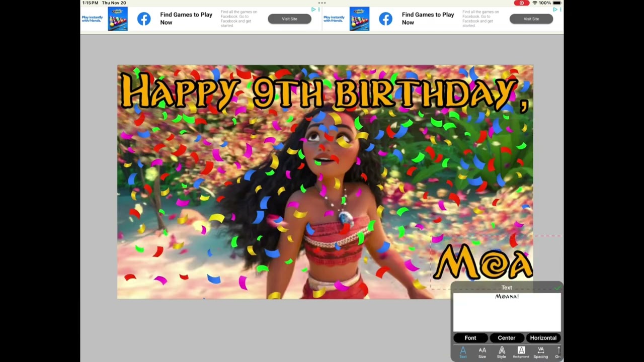Image resolution: width=644 pixels, height=362 pixels.
Task: Click 'Find Games to Play Now' right ad
Action: [428, 19]
